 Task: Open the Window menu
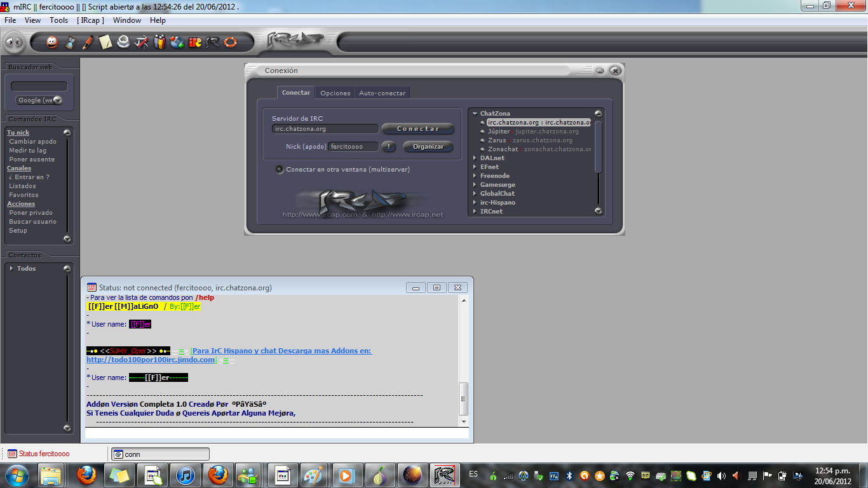(127, 20)
